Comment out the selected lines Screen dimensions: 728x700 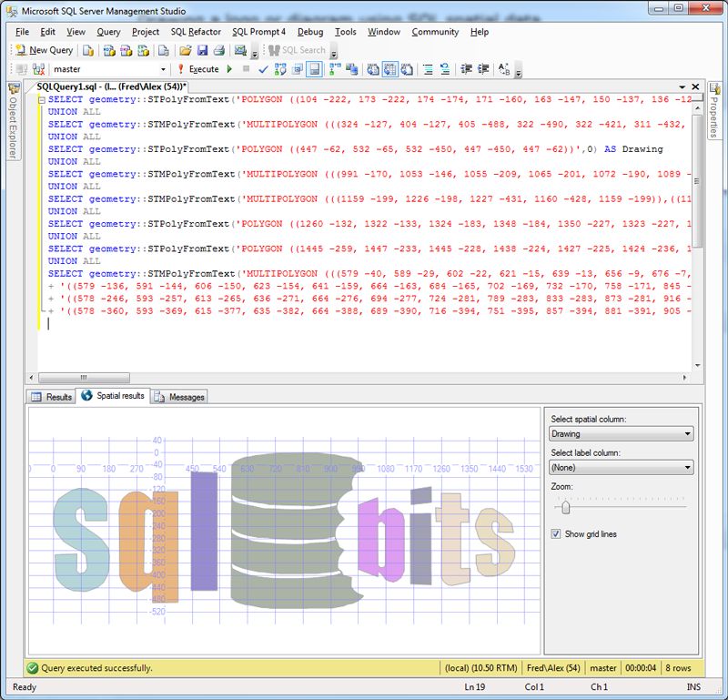[x=428, y=69]
